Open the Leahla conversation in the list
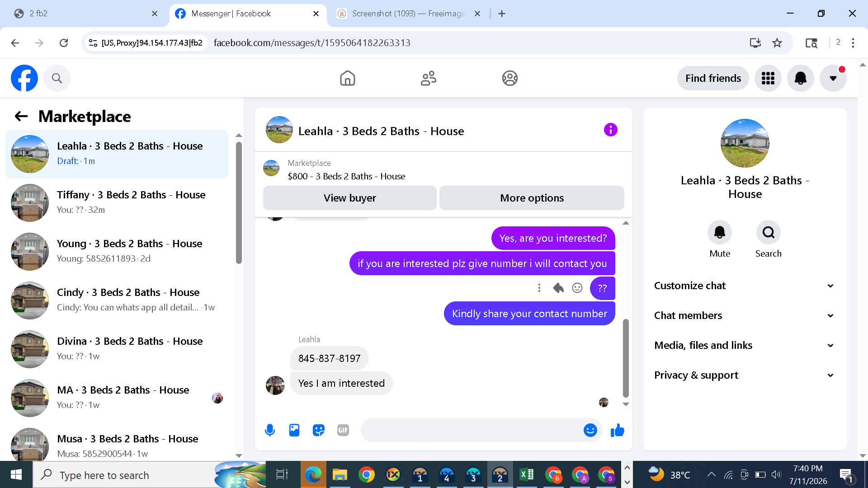Viewport: 868px width, 488px height. point(117,154)
